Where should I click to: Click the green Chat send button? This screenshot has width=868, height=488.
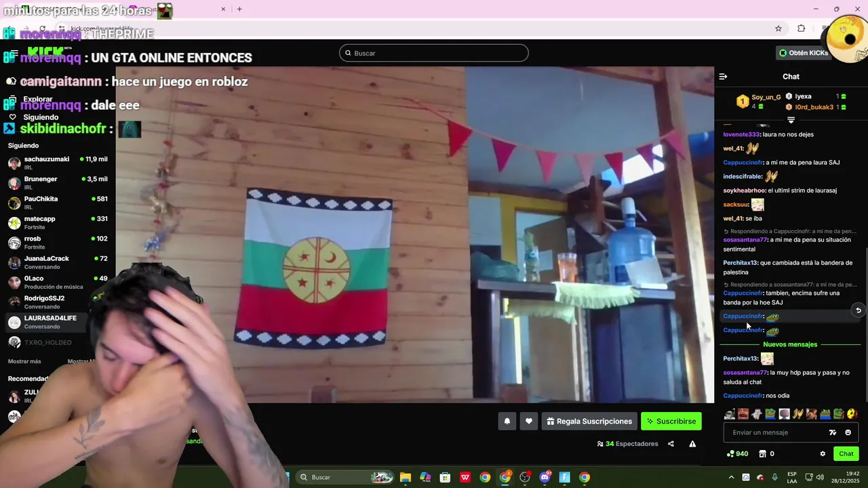(x=846, y=454)
